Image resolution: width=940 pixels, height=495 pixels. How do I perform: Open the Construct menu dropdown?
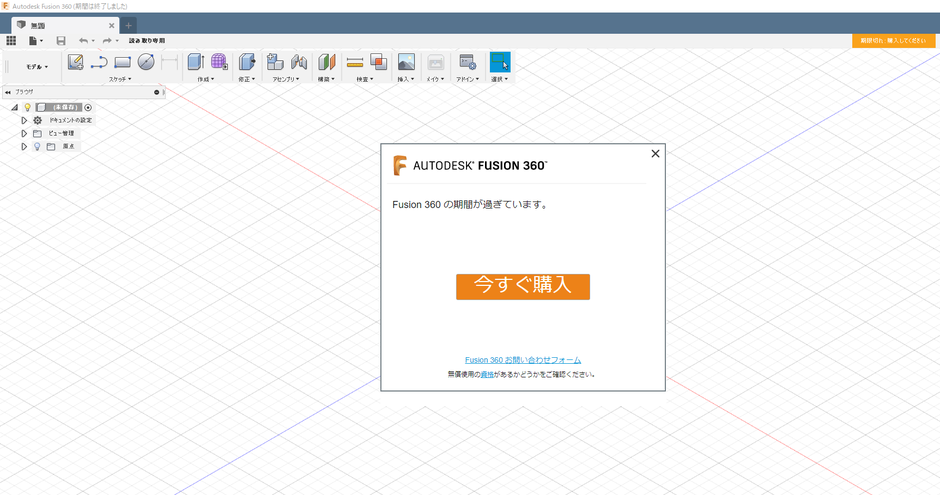(x=326, y=79)
